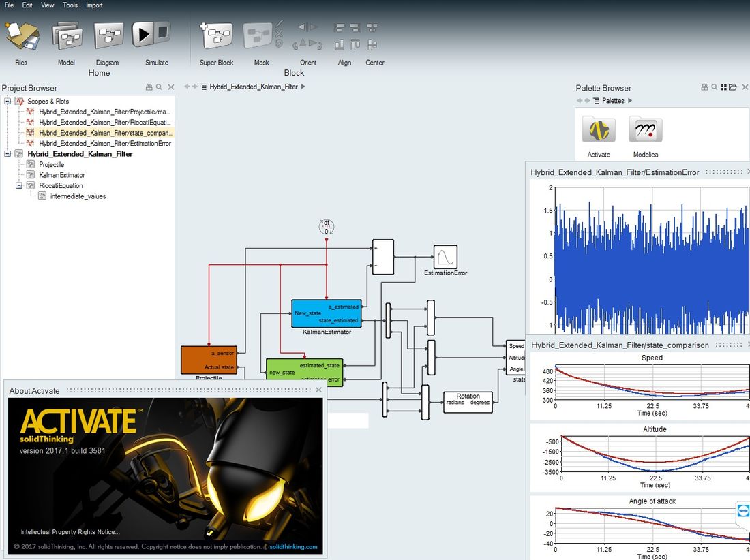This screenshot has height=560, width=750.
Task: Switch Palette Browser to grid view
Action: point(723,87)
